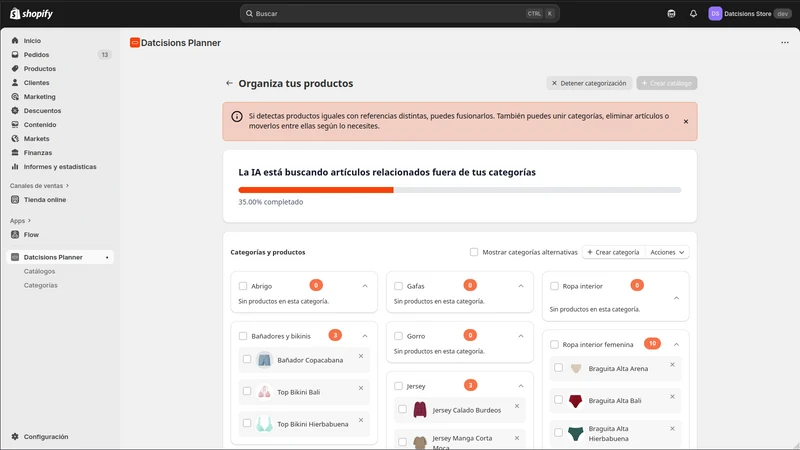Open Configuración settings
Screen dimensions: 800x450
pos(46,437)
